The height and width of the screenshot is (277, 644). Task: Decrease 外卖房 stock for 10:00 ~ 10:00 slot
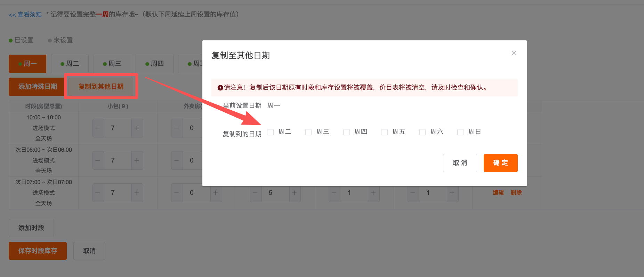177,128
